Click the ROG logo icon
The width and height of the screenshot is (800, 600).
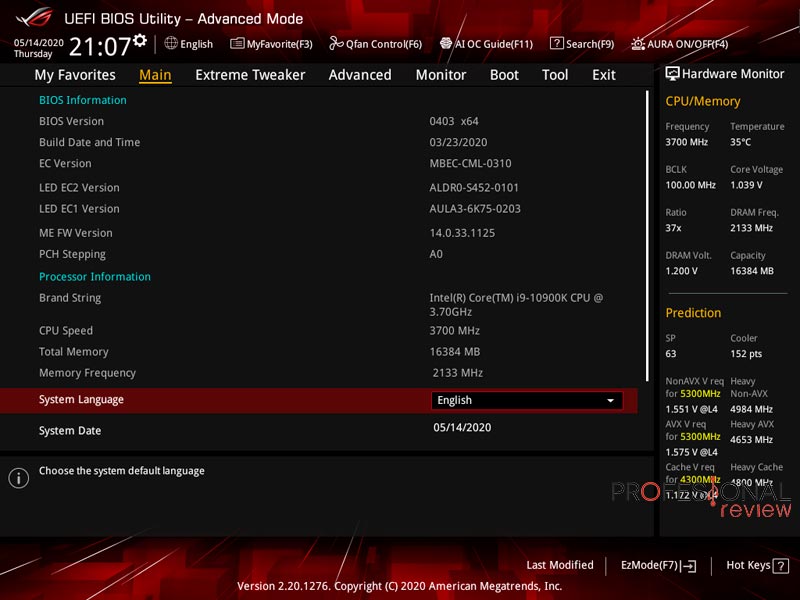34,18
